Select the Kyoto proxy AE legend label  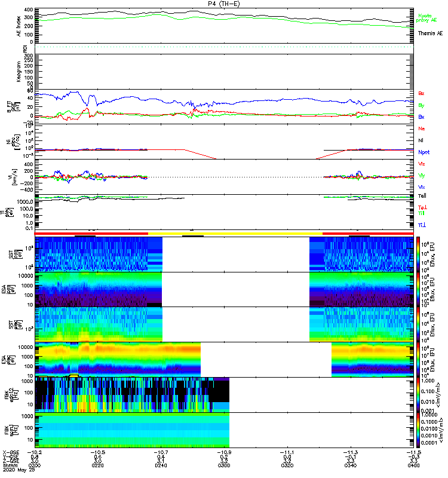click(426, 18)
